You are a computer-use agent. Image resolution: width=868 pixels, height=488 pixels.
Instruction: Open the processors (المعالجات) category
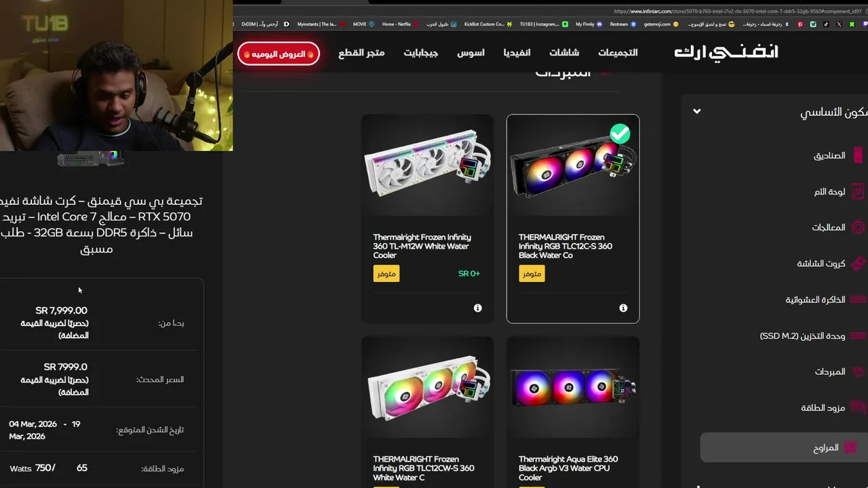pos(829,227)
